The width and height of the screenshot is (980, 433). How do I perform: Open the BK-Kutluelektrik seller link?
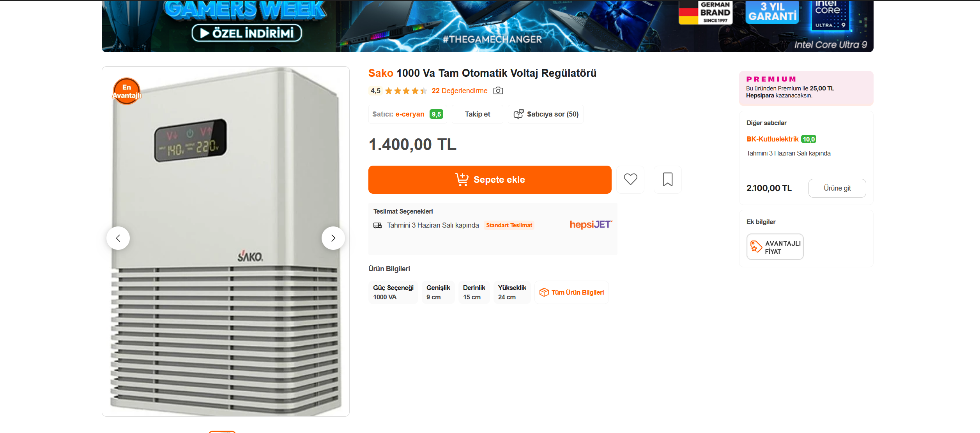point(772,139)
